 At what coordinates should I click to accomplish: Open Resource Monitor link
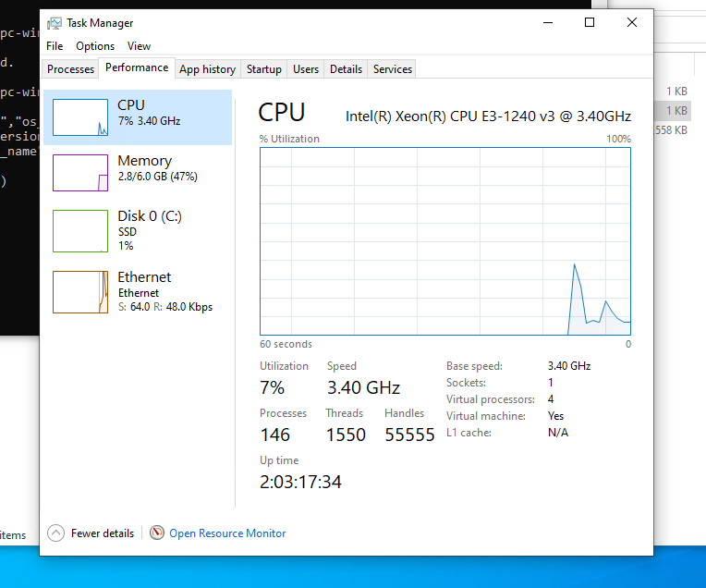tap(227, 533)
